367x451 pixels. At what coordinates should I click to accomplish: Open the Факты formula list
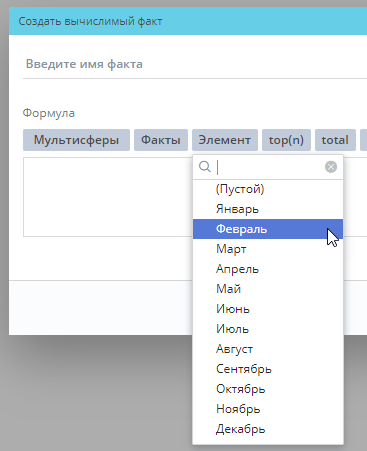161,140
